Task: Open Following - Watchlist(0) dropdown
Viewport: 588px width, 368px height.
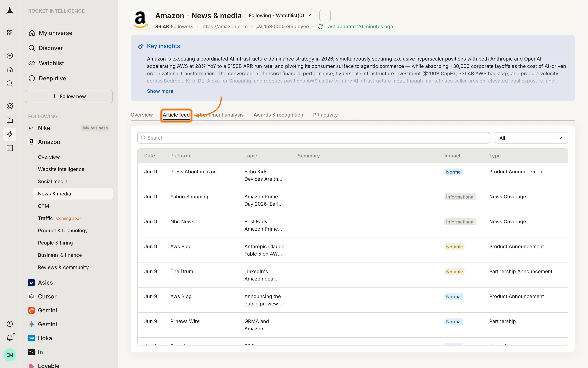Action: click(x=280, y=16)
